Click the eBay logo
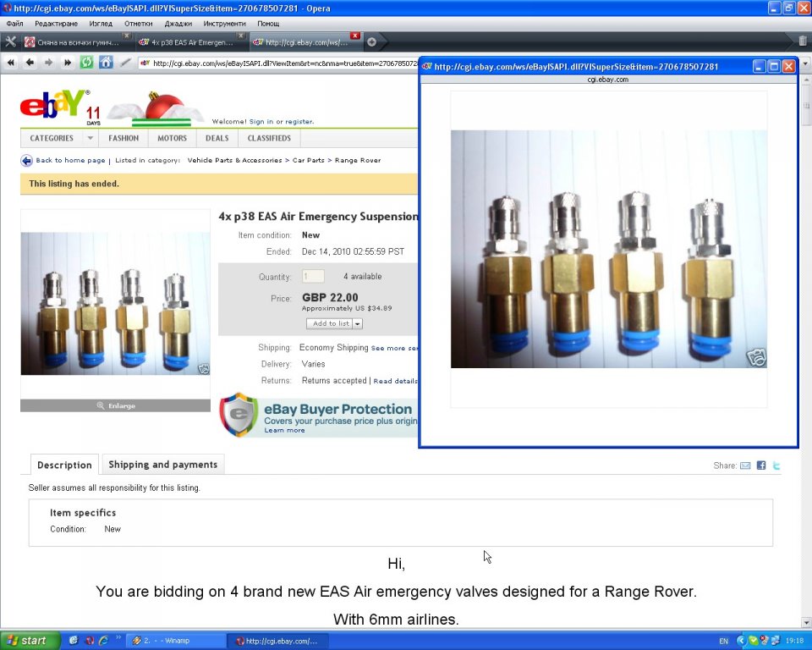This screenshot has width=812, height=650. [55, 105]
